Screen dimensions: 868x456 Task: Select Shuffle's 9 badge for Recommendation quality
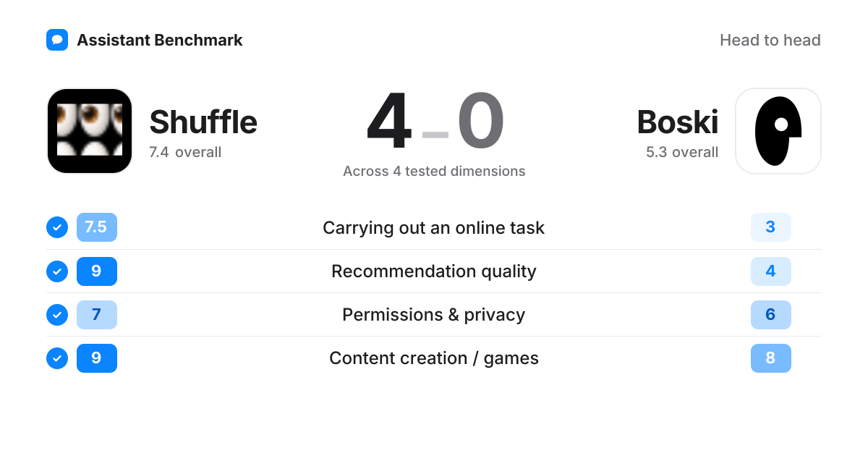tap(97, 271)
